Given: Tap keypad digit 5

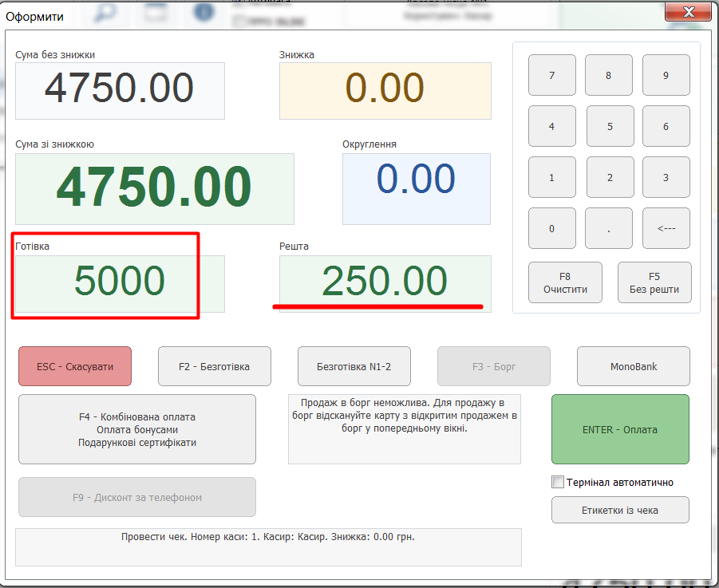Looking at the screenshot, I should coord(610,126).
